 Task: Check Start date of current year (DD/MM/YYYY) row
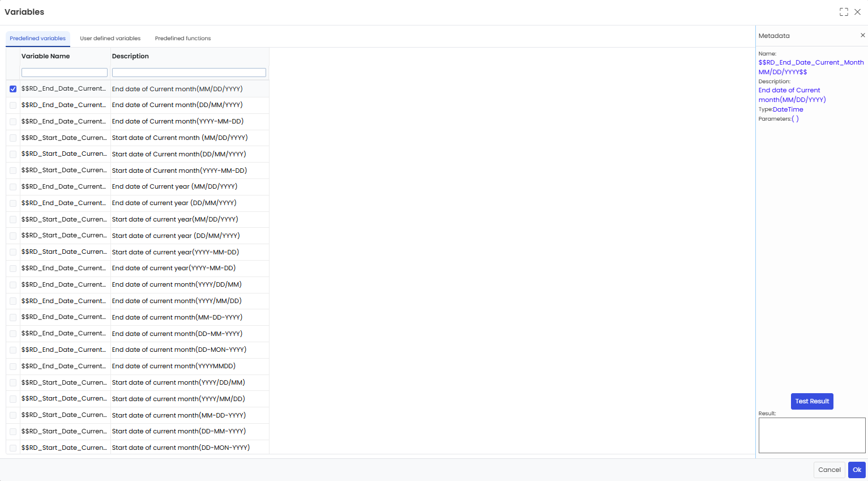(x=13, y=236)
